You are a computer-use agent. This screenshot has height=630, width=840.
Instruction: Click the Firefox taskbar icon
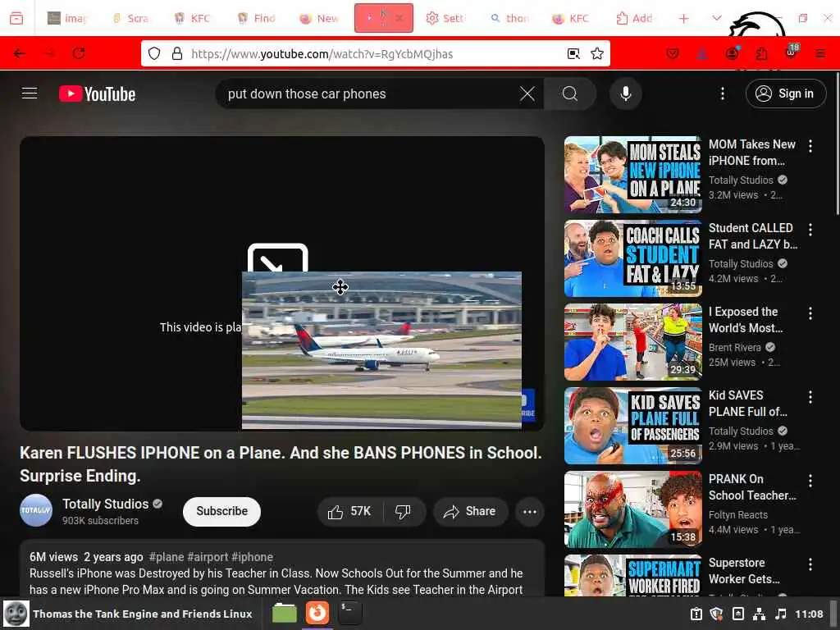[317, 613]
